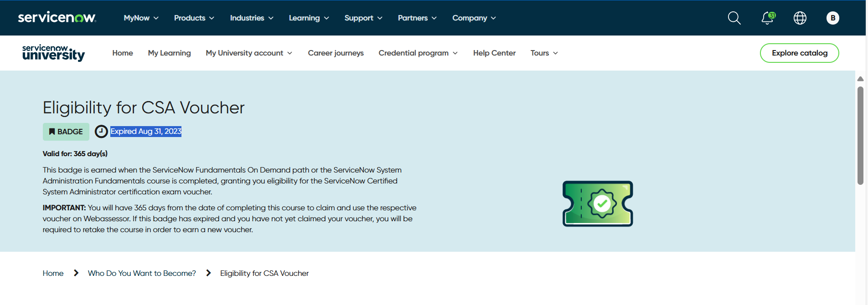Click the IMPORTANT note label
Viewport: 868px width, 305px height.
[x=64, y=208]
